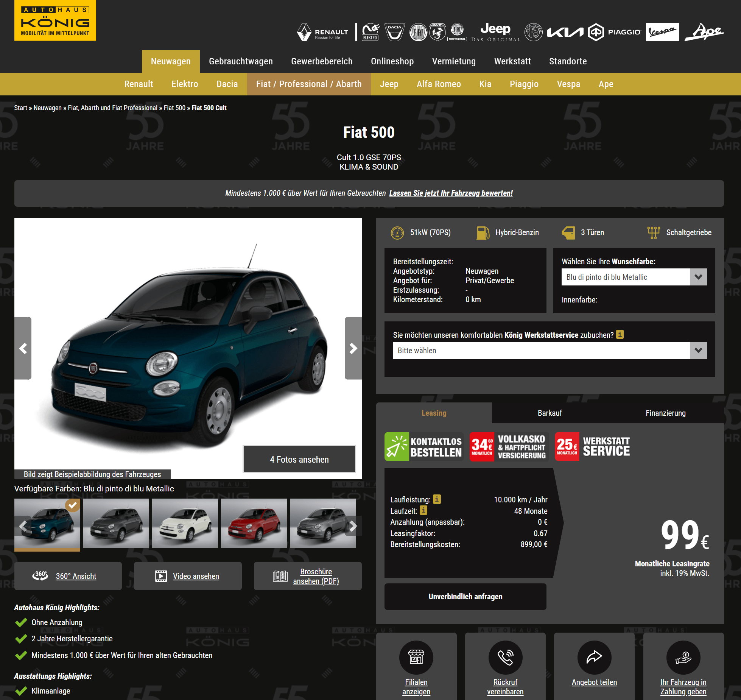This screenshot has width=741, height=700.
Task: Open Fiat 500 breadcrumb link
Action: [x=174, y=108]
